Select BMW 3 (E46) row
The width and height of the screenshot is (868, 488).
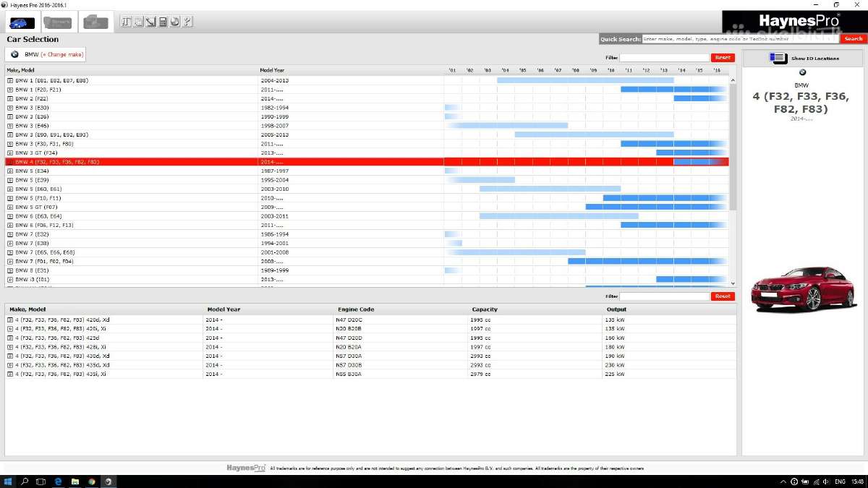367,126
